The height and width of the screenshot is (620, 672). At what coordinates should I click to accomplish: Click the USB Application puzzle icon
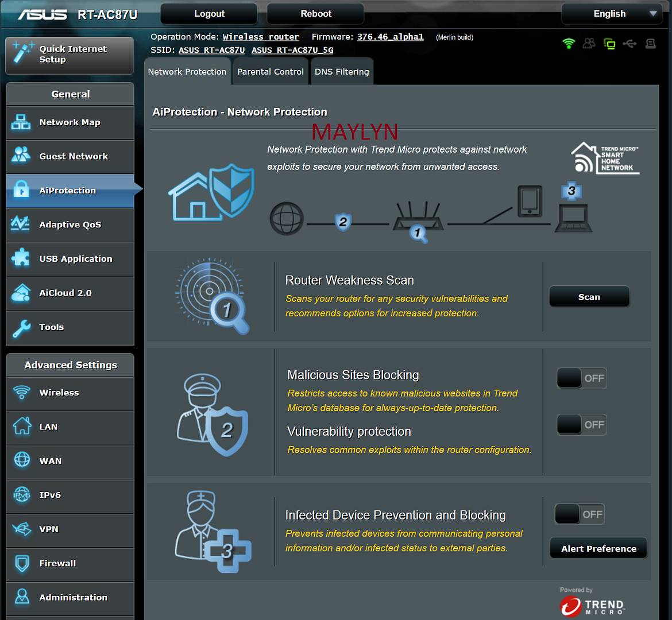pyautogui.click(x=21, y=259)
